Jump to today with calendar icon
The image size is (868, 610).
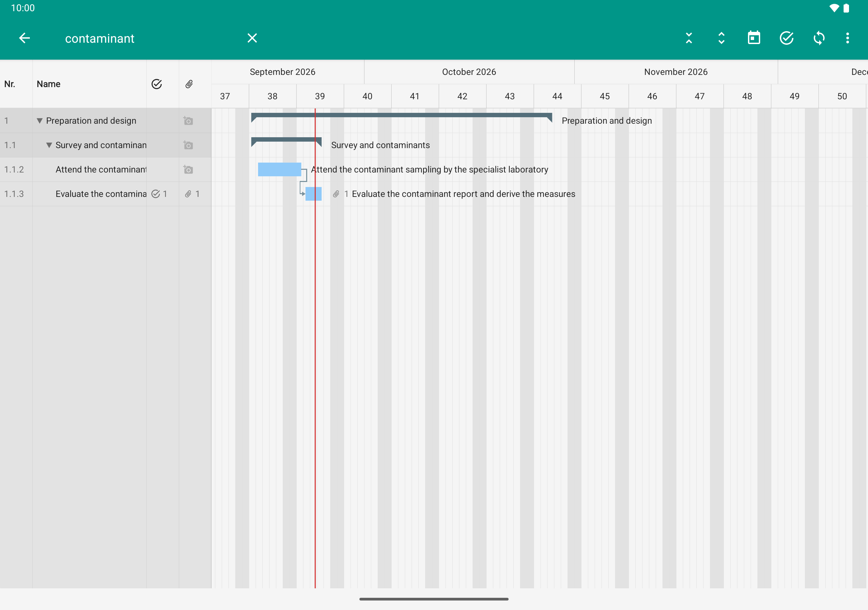[754, 38]
